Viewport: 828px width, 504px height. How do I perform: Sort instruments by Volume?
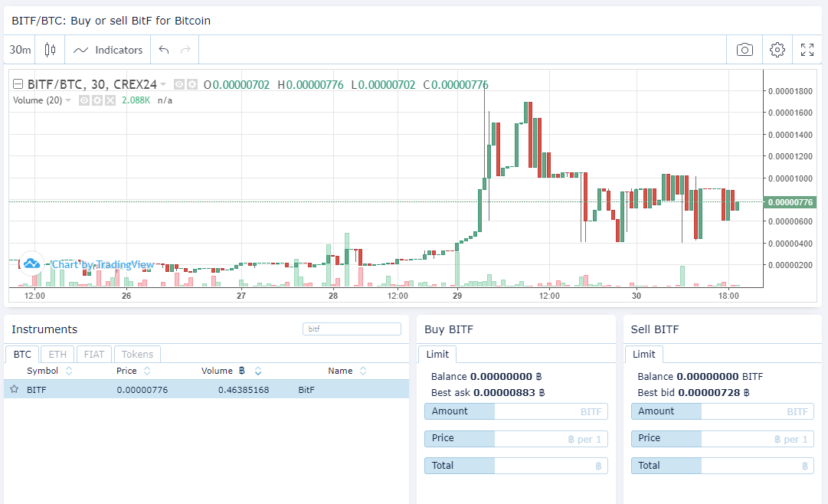pyautogui.click(x=231, y=371)
